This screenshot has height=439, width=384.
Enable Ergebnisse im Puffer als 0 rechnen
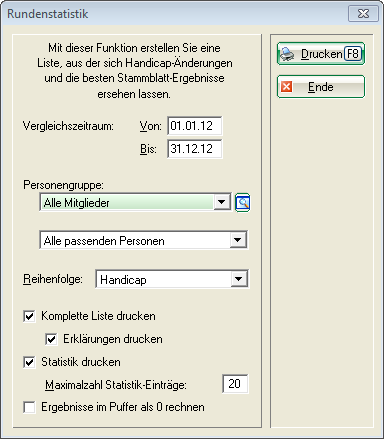pos(29,407)
